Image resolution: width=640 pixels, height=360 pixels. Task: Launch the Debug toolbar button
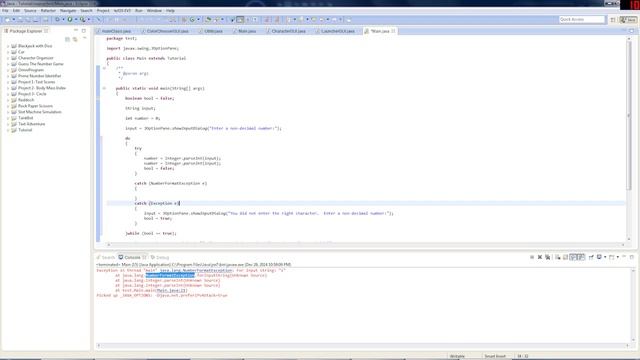(57, 20)
